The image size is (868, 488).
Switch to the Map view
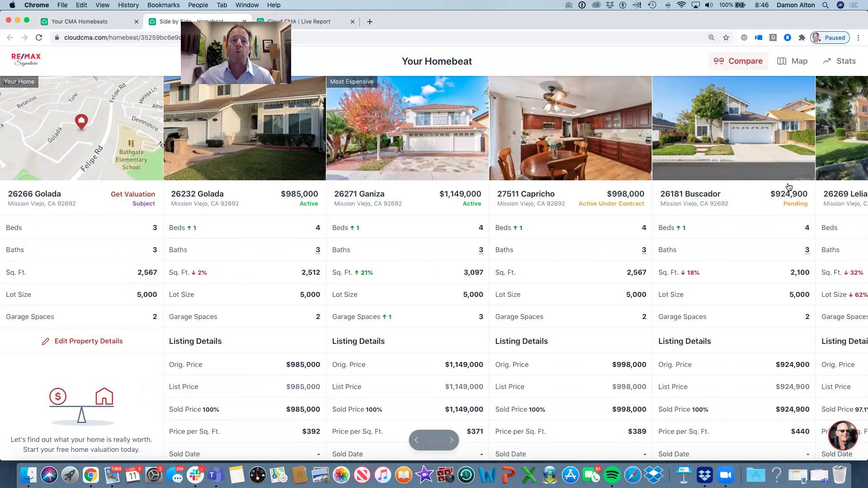[x=792, y=61]
